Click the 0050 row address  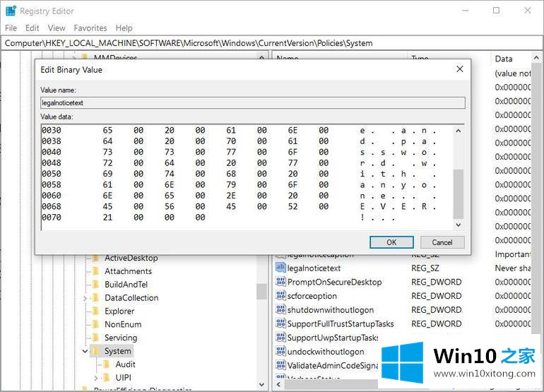52,174
